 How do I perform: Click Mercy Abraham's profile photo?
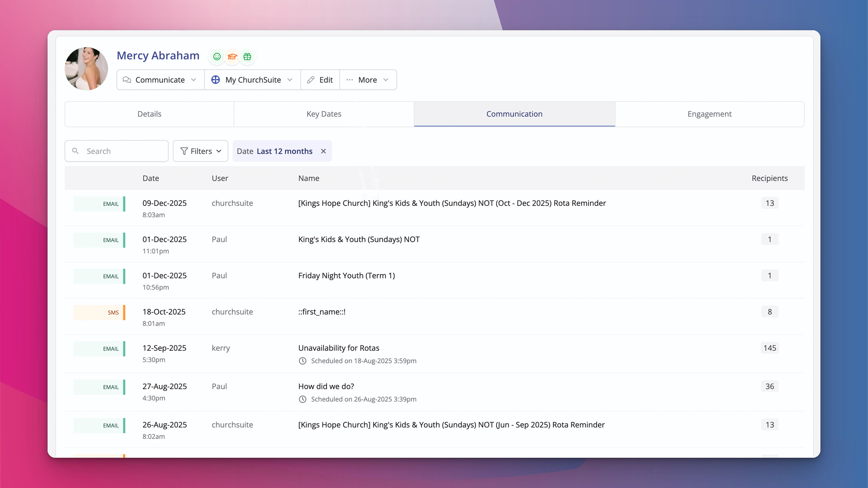pos(86,69)
